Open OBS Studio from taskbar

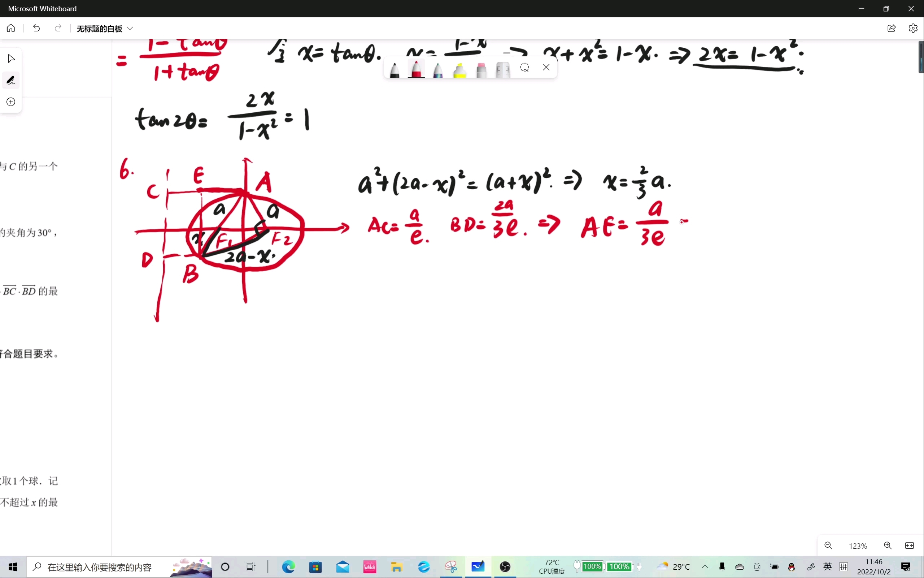505,567
